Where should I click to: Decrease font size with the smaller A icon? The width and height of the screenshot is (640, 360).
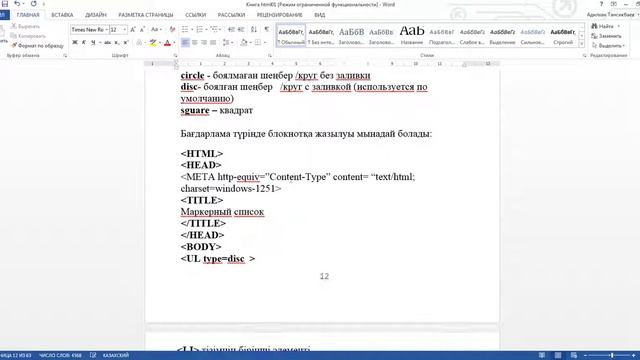(142, 30)
